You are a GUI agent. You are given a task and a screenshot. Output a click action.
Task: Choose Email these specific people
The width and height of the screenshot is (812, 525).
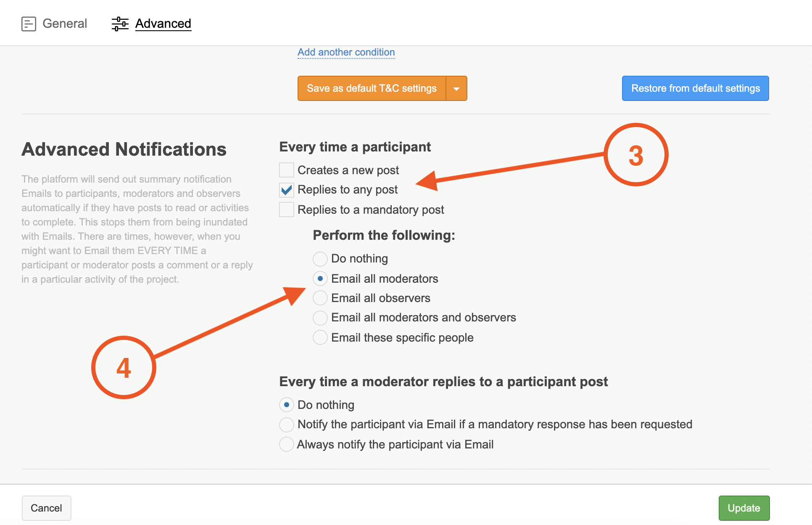[320, 337]
